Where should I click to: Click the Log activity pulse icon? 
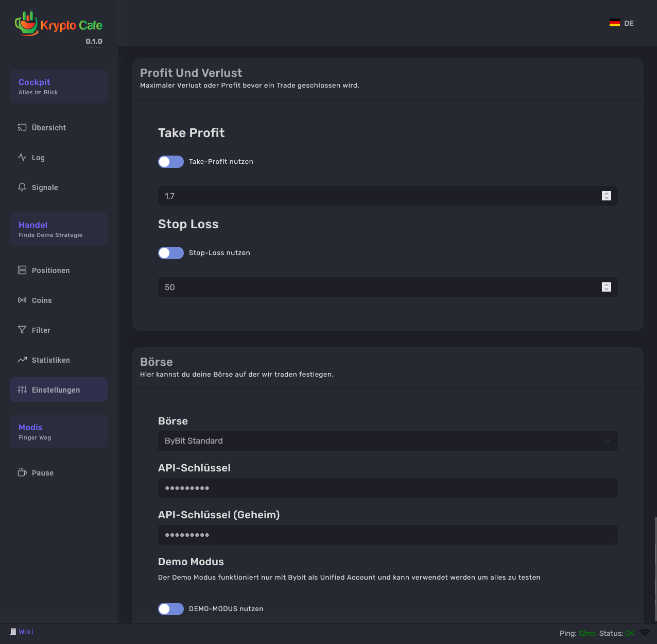click(x=22, y=158)
